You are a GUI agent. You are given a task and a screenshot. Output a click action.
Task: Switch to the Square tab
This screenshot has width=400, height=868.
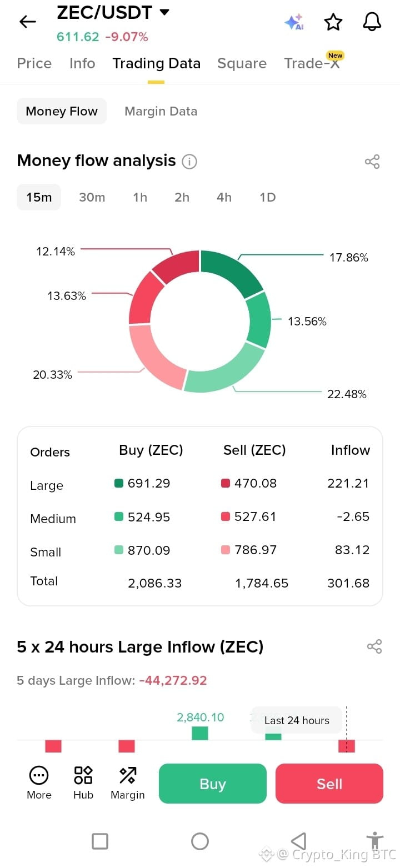(x=242, y=63)
